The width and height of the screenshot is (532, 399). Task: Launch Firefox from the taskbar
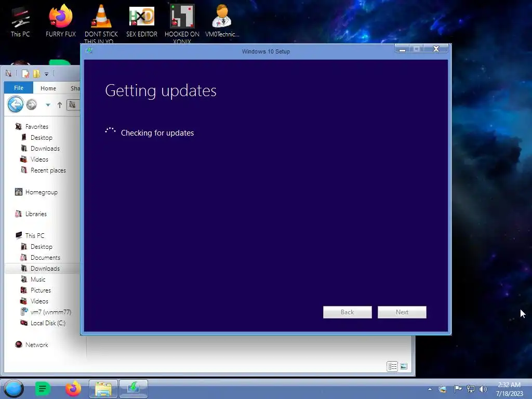coord(73,389)
